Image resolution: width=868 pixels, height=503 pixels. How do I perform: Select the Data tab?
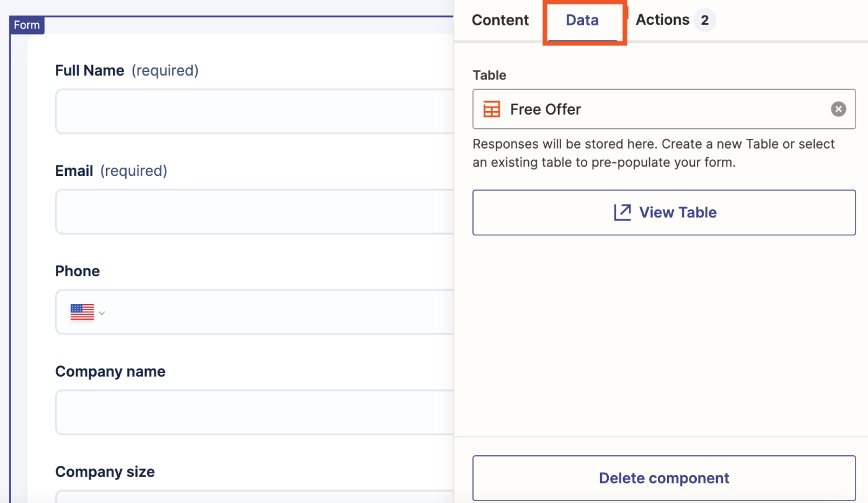pos(582,20)
